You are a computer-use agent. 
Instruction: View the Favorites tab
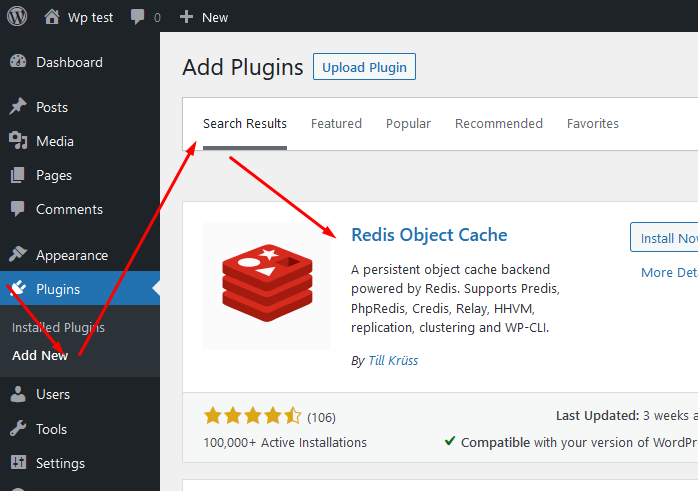pos(592,124)
